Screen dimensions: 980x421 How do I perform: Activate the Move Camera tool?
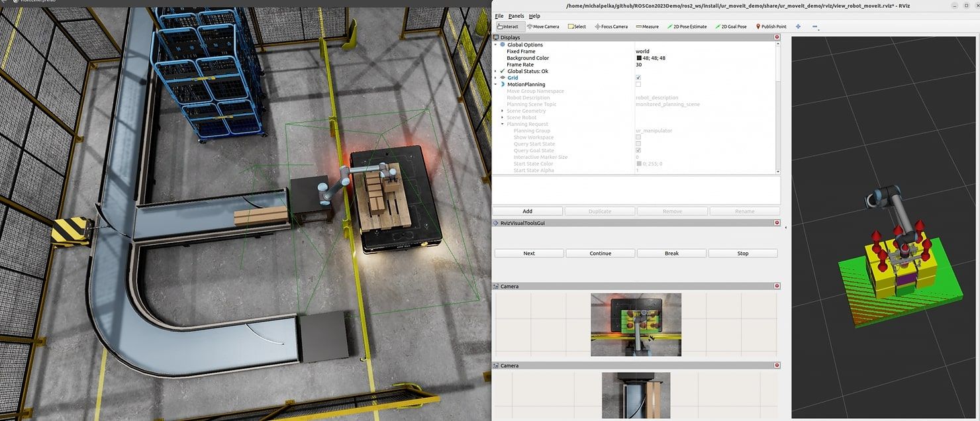coord(544,26)
